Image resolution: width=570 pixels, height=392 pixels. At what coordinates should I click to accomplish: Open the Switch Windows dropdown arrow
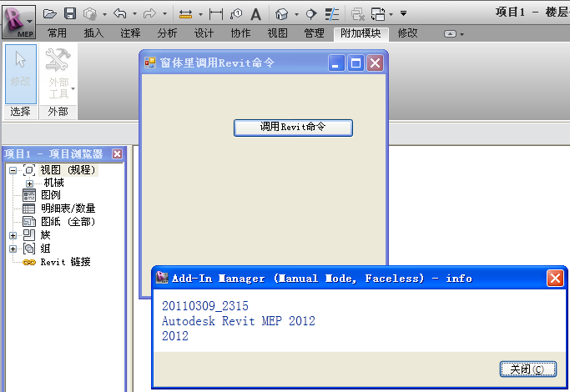(391, 14)
